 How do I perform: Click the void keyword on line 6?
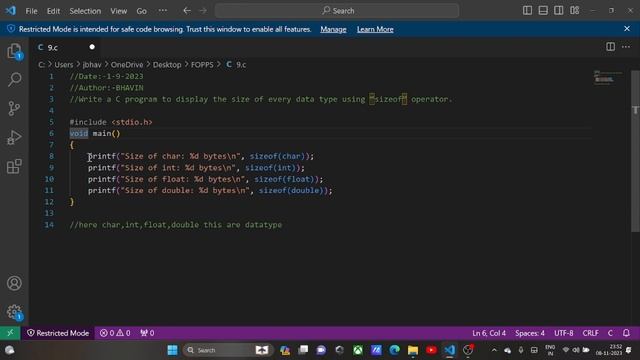click(79, 133)
